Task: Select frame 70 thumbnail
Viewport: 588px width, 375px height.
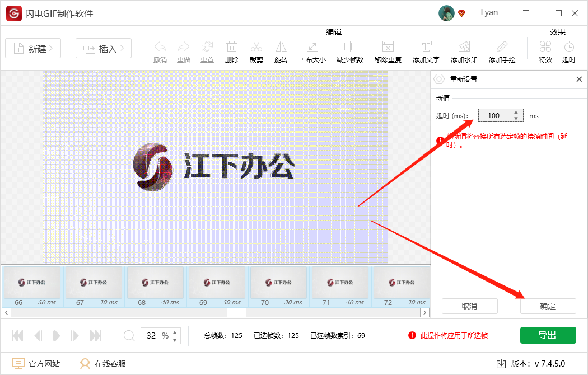Action: (278, 287)
